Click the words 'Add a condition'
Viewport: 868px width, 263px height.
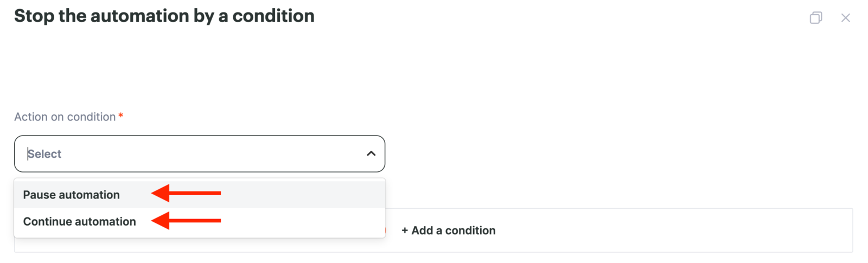(x=454, y=230)
